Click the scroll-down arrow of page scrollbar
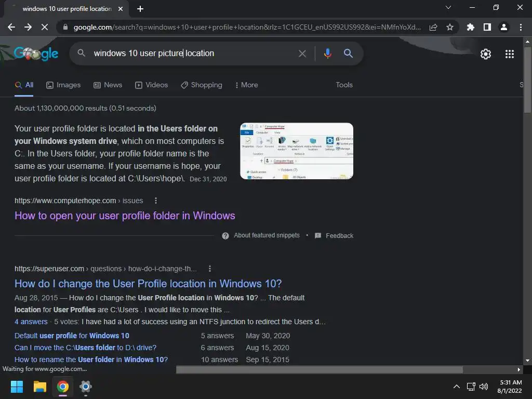 pos(527,361)
